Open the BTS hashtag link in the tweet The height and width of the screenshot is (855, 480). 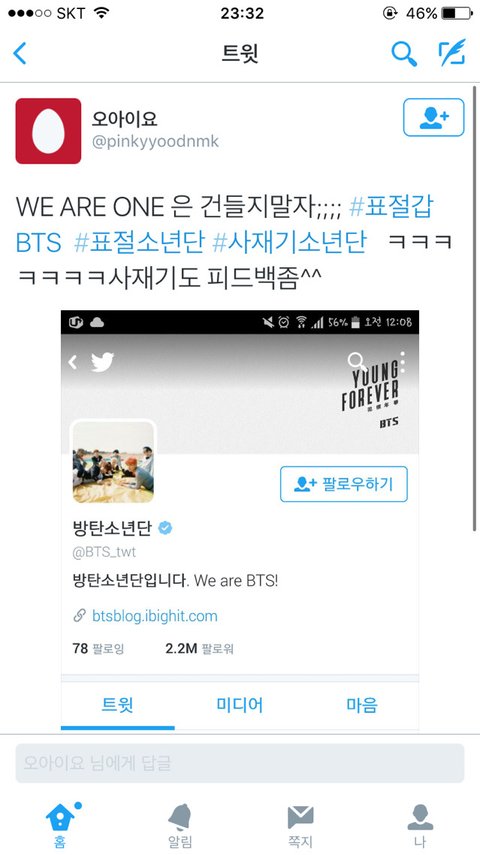[x=39, y=243]
